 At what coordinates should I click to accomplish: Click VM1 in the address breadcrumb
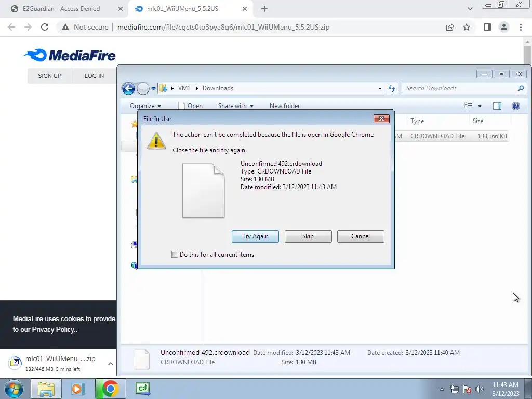[184, 88]
